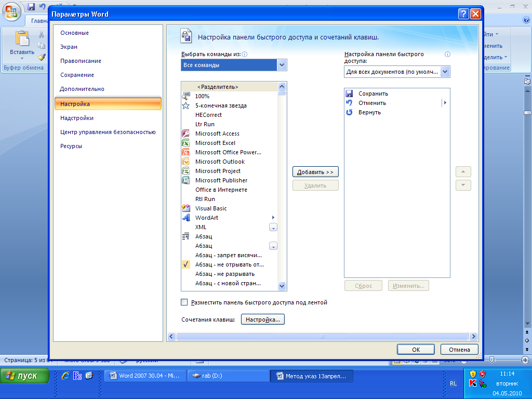Click the Office button logo
The width and height of the screenshot is (532, 399).
point(11,11)
